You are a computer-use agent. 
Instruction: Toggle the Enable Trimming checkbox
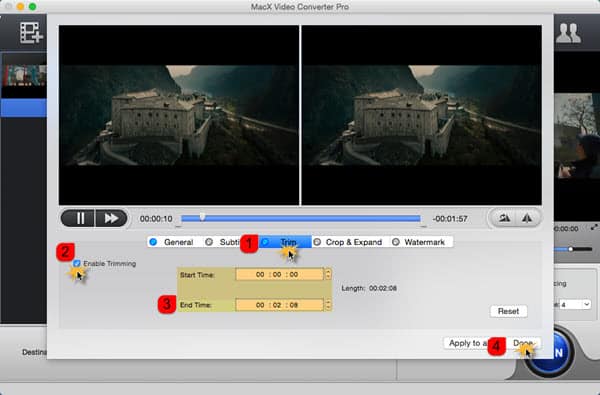77,263
